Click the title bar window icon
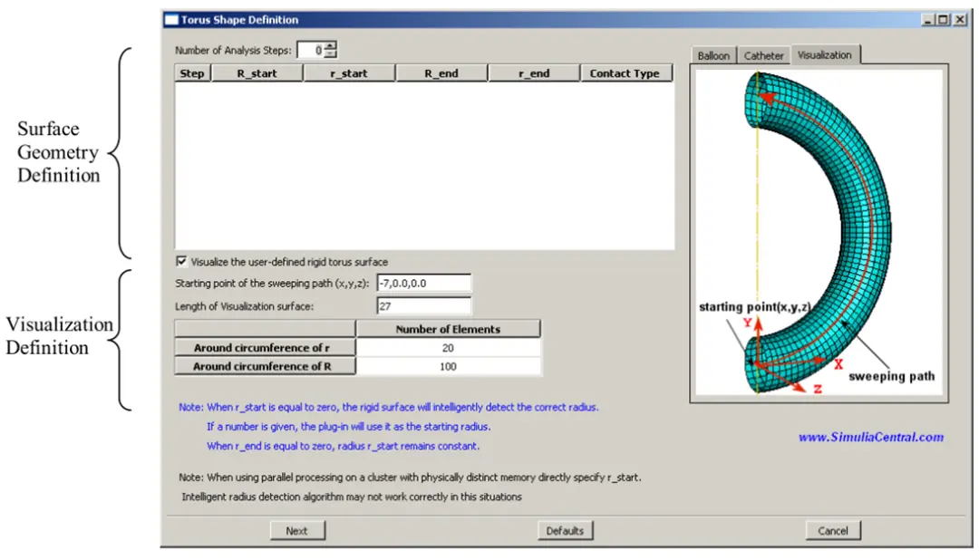The height and width of the screenshot is (560, 979). click(x=171, y=20)
